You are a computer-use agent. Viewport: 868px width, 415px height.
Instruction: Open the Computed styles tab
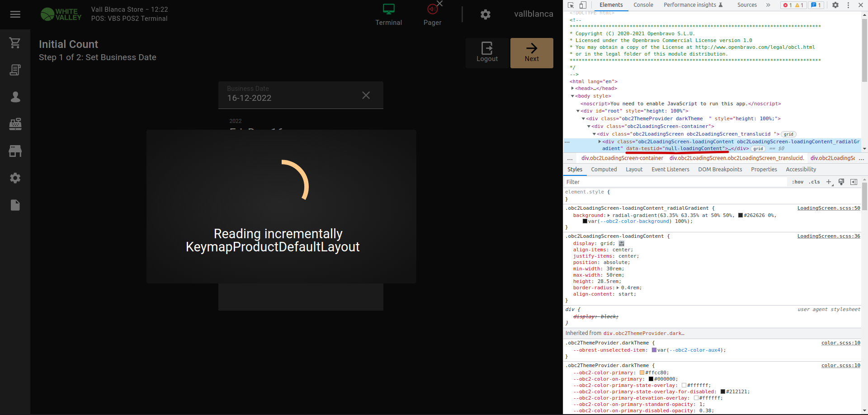(604, 170)
